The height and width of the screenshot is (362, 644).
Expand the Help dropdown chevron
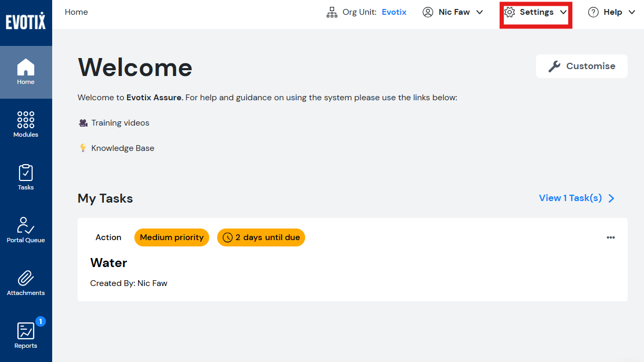(632, 12)
